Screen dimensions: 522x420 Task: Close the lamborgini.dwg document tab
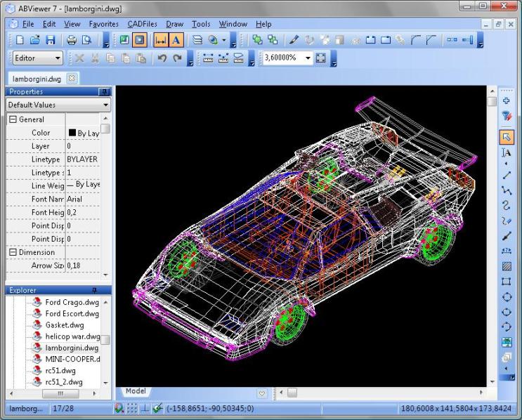point(71,78)
